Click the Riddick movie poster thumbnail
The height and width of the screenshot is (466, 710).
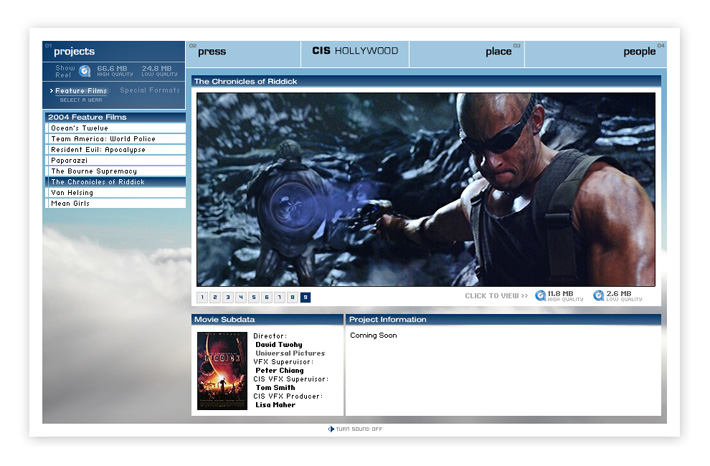coord(222,371)
